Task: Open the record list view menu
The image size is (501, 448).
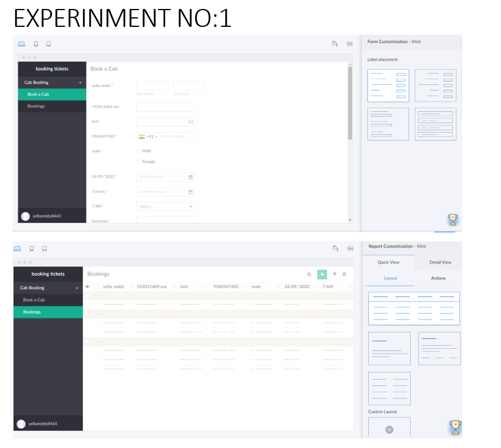Action: (x=344, y=274)
